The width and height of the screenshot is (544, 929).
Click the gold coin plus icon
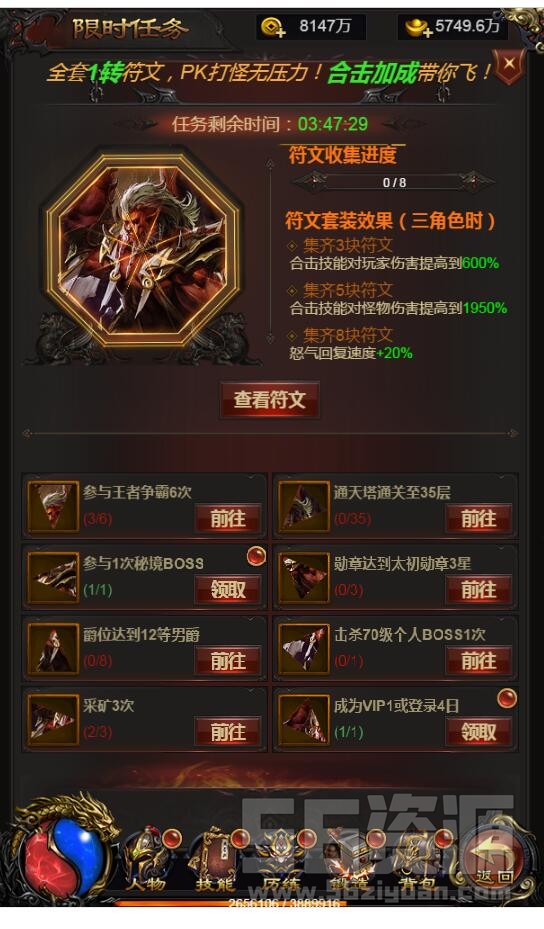pos(274,27)
